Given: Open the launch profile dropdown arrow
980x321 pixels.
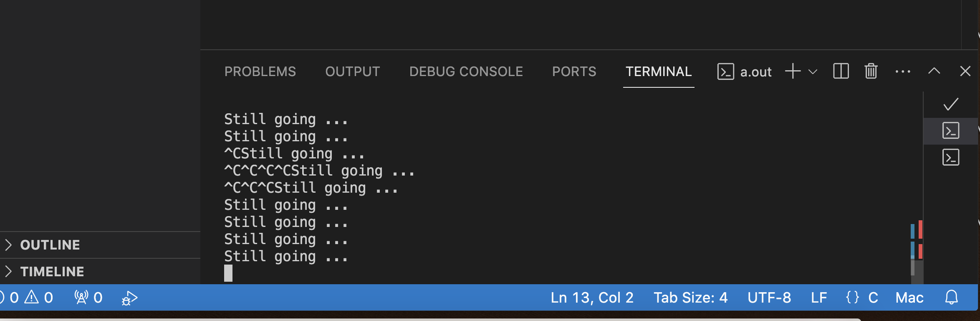Looking at the screenshot, I should click(x=812, y=72).
